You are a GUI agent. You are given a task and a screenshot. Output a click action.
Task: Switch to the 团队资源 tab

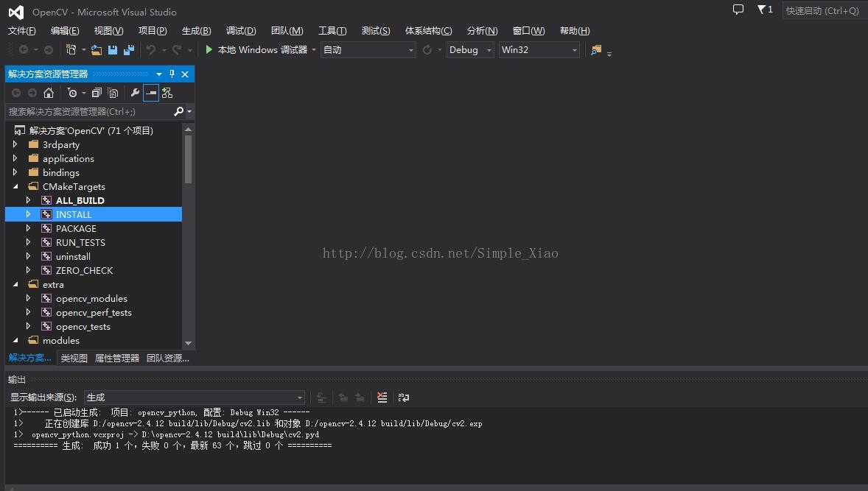click(168, 358)
